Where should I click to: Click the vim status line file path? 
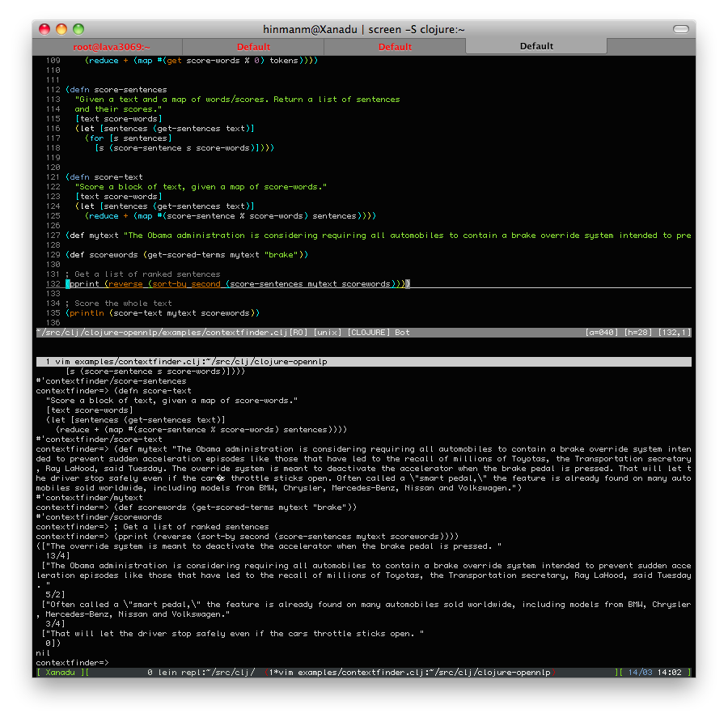[162, 332]
